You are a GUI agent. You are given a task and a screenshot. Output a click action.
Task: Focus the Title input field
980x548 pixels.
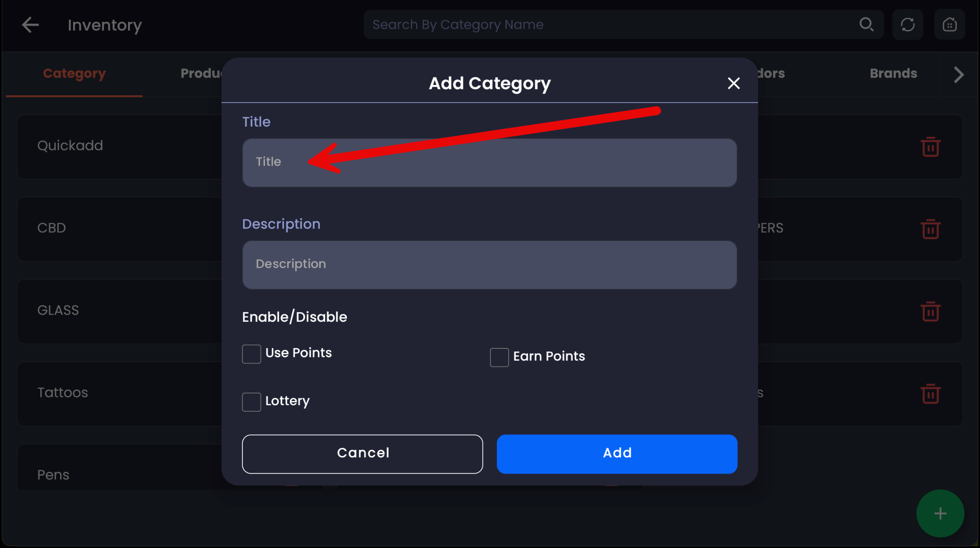tap(489, 162)
